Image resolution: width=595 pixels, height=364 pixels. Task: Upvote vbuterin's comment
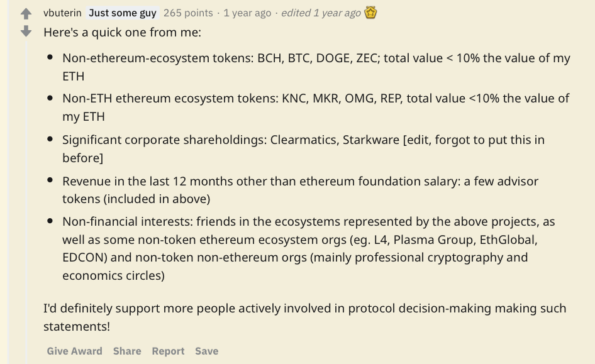[26, 13]
